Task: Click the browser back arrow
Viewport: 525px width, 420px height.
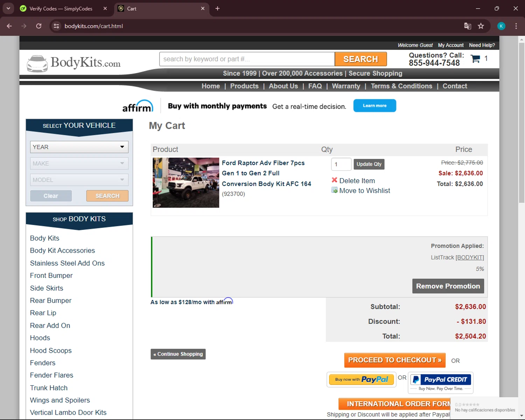Action: click(x=9, y=26)
